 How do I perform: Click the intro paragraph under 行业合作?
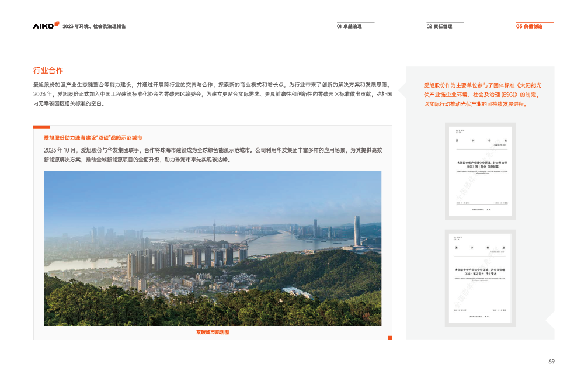point(213,93)
